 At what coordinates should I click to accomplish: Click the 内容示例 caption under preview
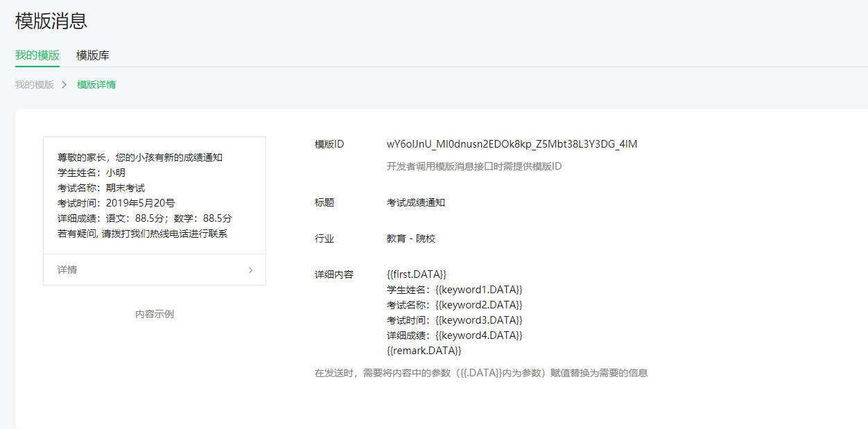[155, 314]
